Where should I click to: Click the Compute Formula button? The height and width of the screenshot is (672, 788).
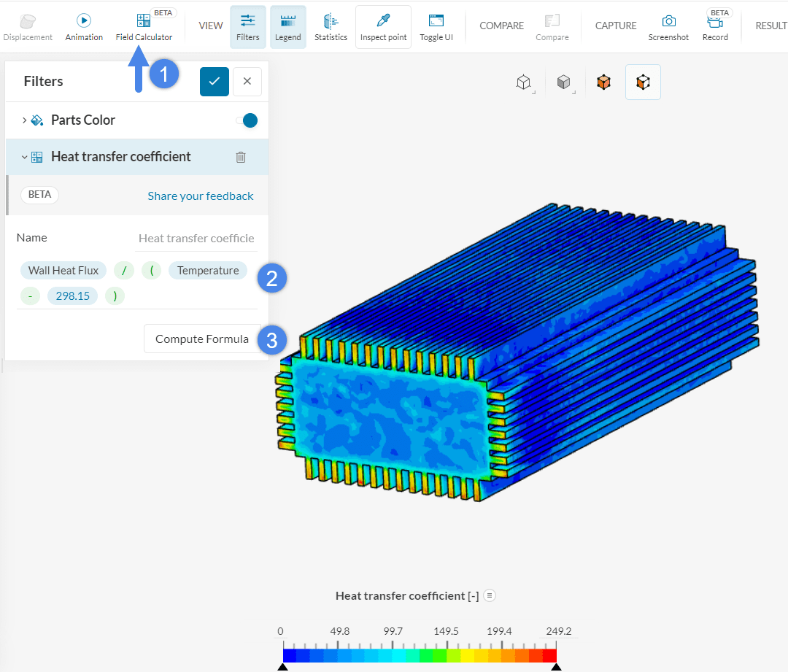pos(201,339)
